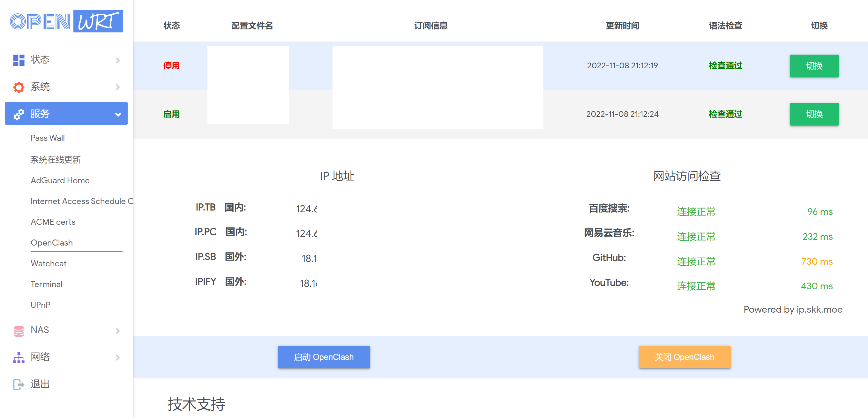This screenshot has width=868, height=418.
Task: Click the GitHub: check label
Action: coord(609,258)
